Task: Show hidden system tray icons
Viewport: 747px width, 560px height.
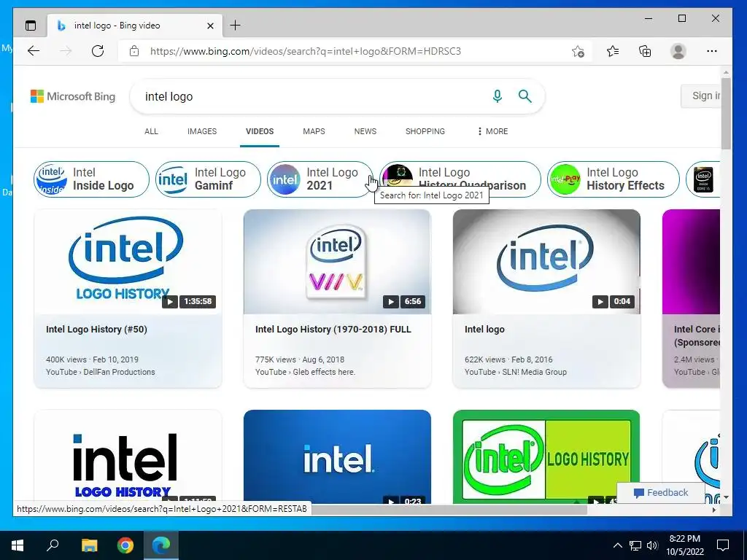Action: point(617,545)
